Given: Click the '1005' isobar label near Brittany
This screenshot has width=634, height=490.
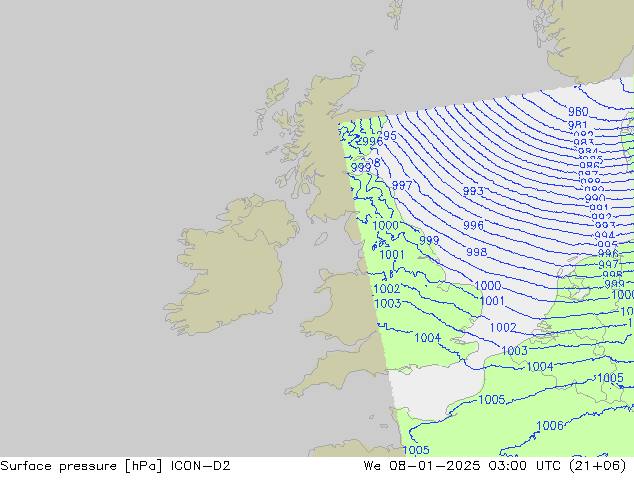Looking at the screenshot, I should tap(416, 450).
